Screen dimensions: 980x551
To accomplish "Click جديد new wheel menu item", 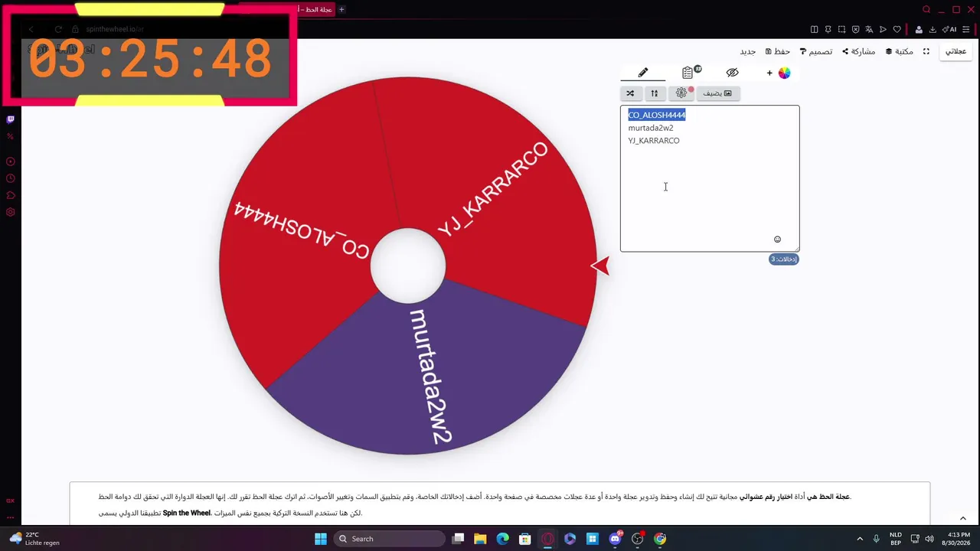I will (x=748, y=51).
